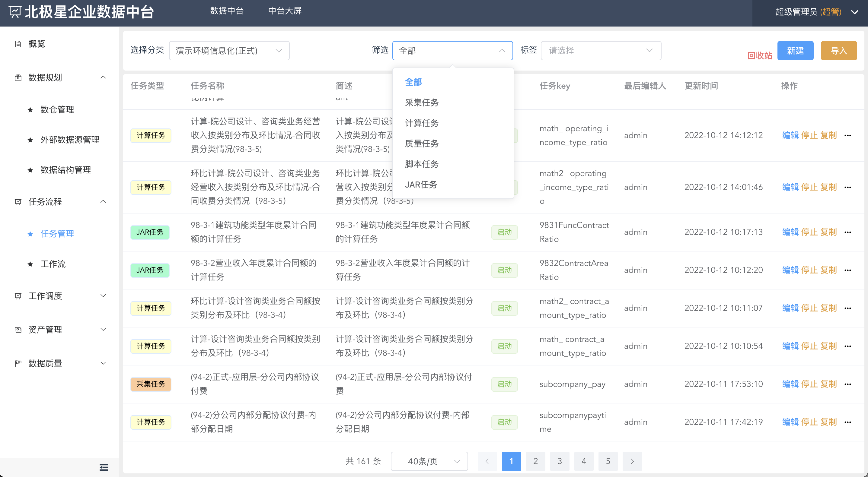Expand the 数据质量 sidebar section
Image resolution: width=868 pixels, height=477 pixels.
point(104,363)
